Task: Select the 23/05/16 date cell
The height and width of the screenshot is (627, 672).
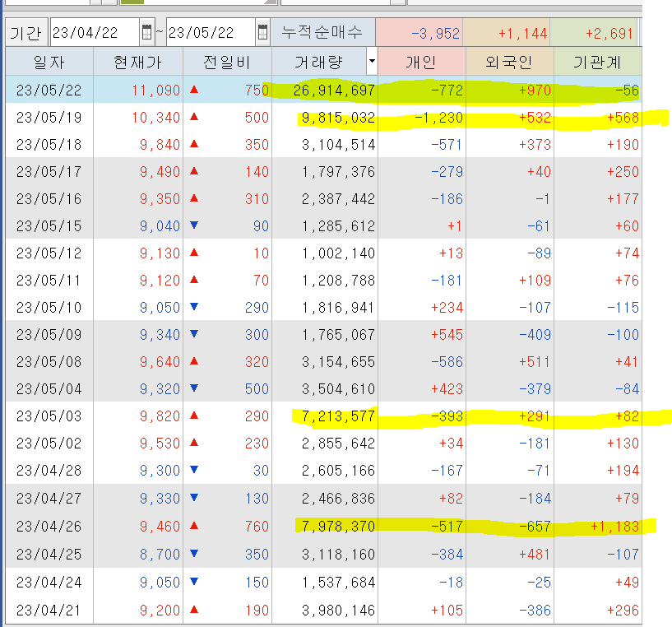Action: 49,199
